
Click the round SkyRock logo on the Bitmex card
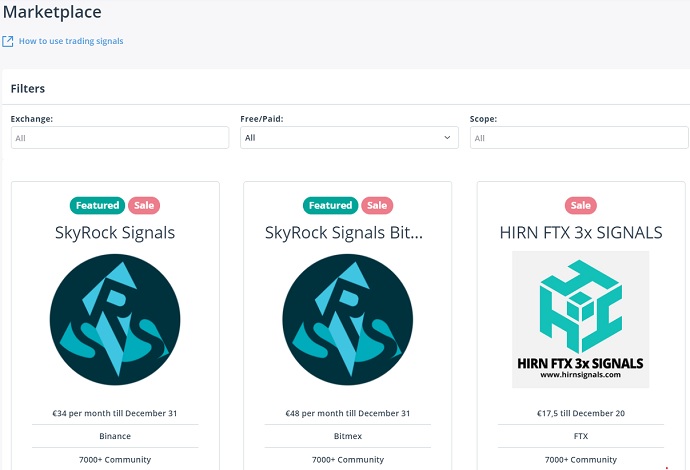point(347,319)
